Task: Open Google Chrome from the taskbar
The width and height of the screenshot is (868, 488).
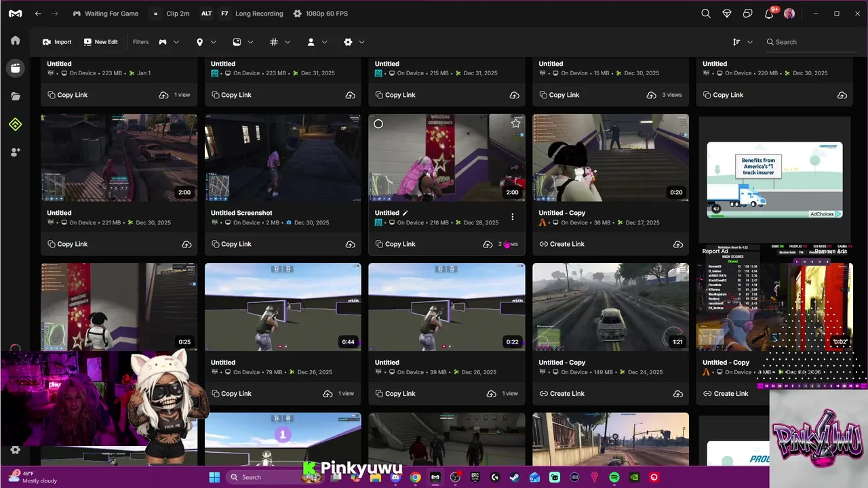Action: pos(415,477)
